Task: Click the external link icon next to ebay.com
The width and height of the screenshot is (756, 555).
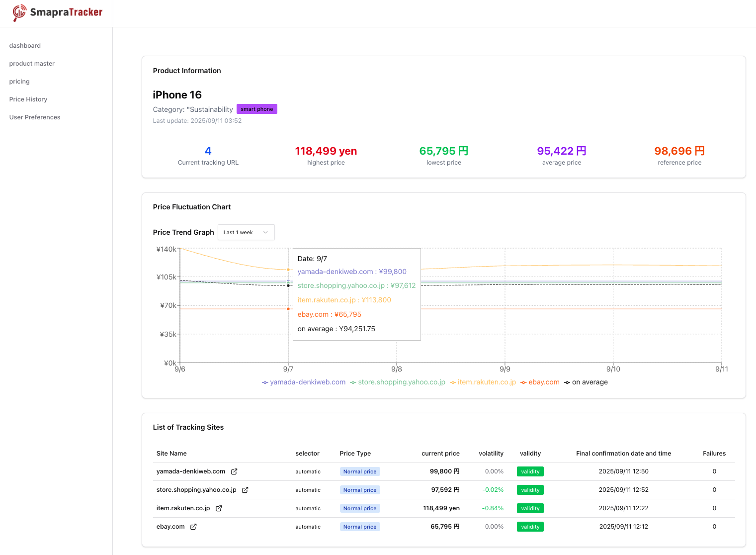Action: tap(193, 527)
